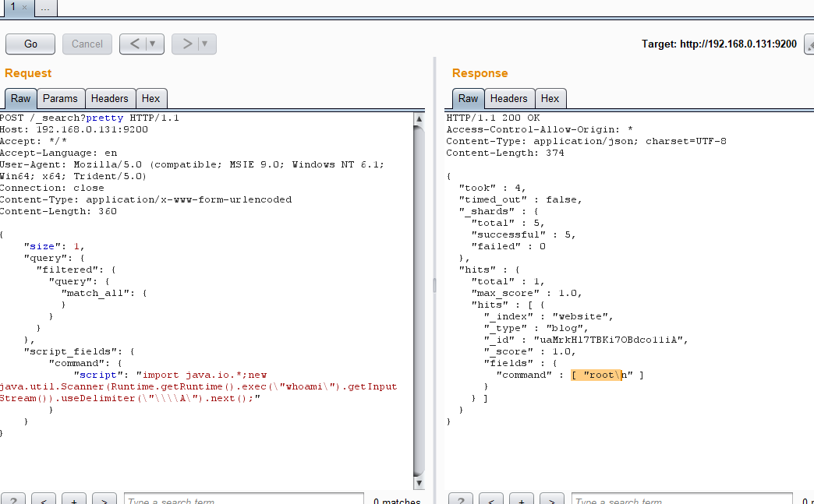Switch Request view to the Hex tab
The width and height of the screenshot is (814, 504).
(x=151, y=98)
